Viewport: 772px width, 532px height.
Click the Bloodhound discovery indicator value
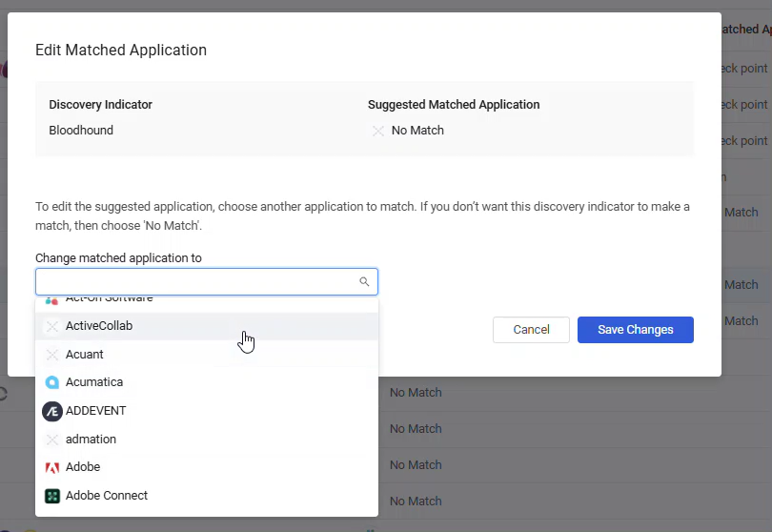pyautogui.click(x=81, y=130)
